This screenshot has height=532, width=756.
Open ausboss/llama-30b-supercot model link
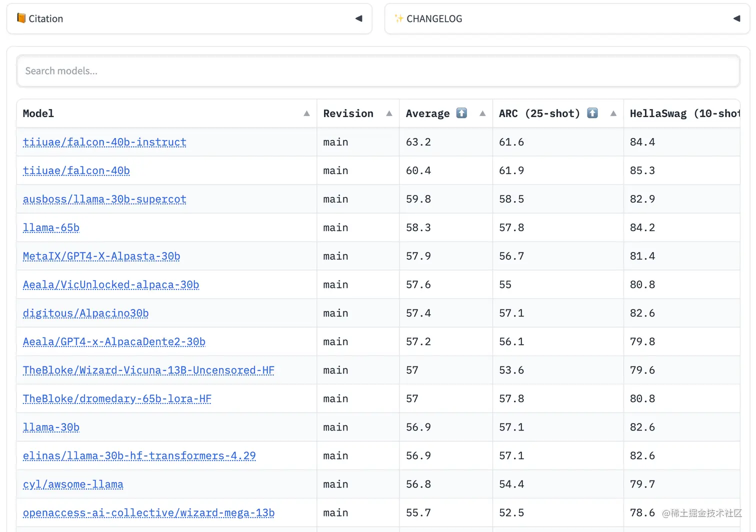104,199
